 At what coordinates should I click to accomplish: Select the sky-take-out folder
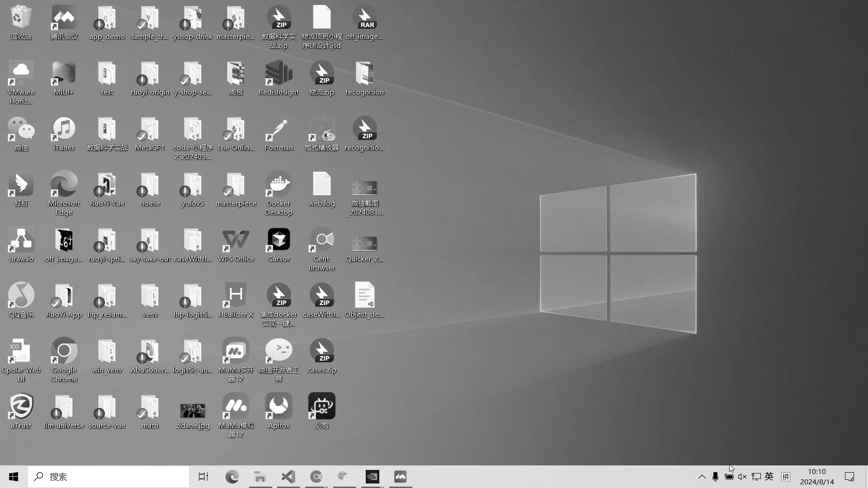[x=150, y=245]
